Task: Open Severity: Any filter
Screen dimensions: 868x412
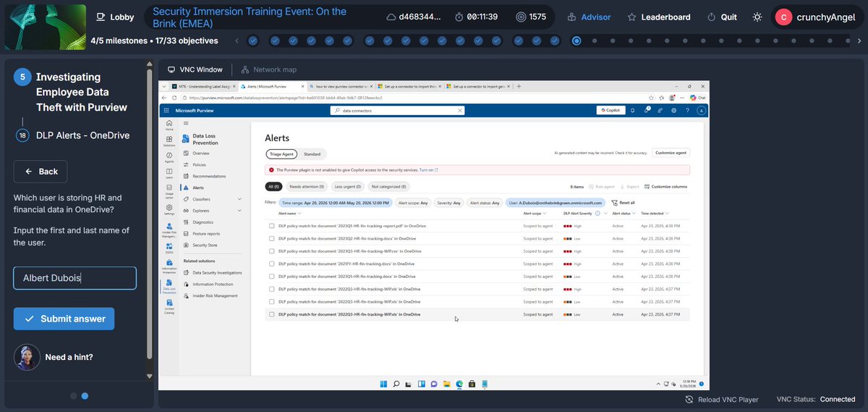Action: tap(447, 203)
